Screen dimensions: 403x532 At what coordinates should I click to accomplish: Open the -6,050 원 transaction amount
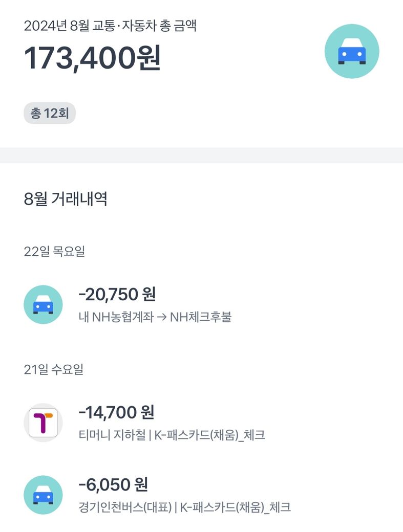click(113, 484)
